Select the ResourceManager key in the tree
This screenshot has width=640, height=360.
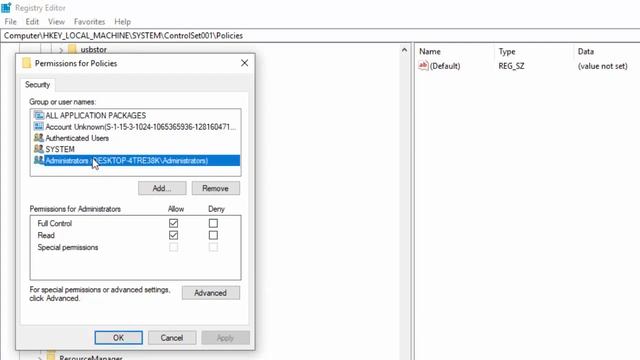click(x=91, y=357)
